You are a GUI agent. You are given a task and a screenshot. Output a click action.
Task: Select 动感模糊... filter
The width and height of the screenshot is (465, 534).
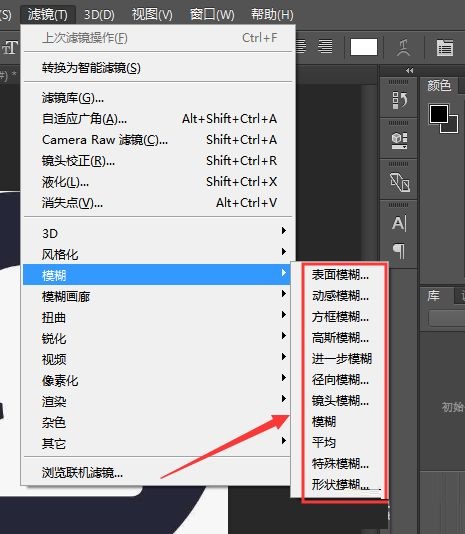click(x=341, y=296)
